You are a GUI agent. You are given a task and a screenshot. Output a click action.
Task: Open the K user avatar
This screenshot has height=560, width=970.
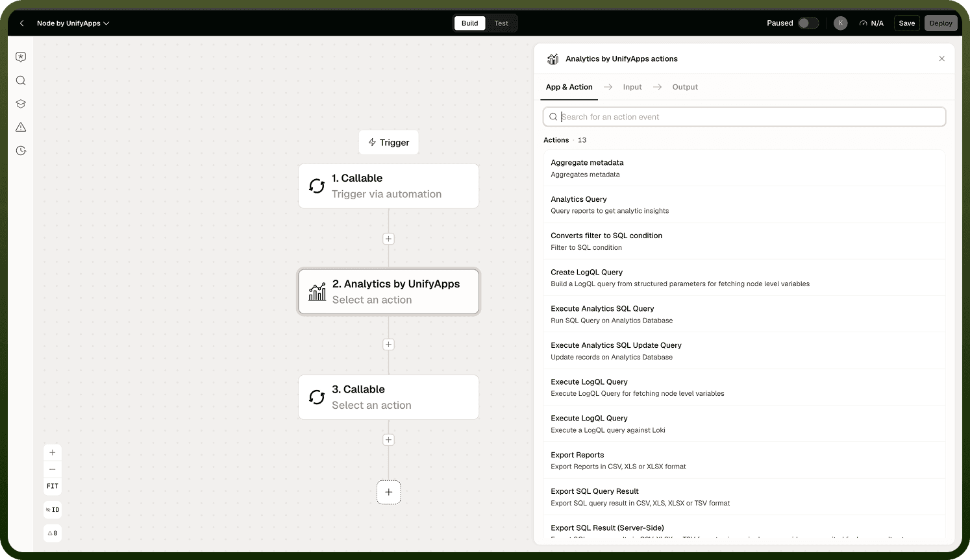[x=841, y=23]
